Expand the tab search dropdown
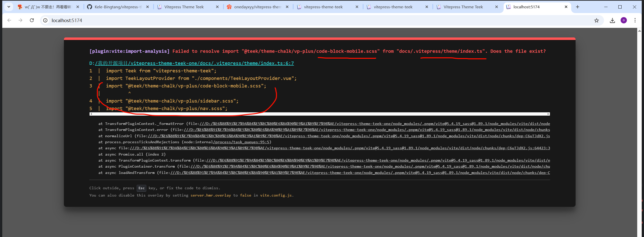Image resolution: width=644 pixels, height=237 pixels. (x=9, y=7)
